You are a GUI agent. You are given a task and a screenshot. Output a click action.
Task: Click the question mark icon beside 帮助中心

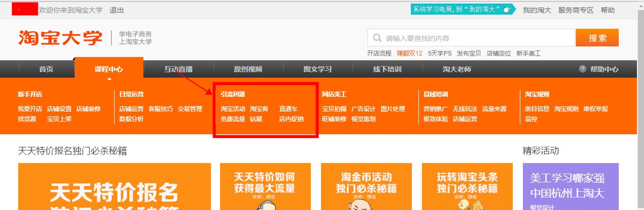pos(582,69)
